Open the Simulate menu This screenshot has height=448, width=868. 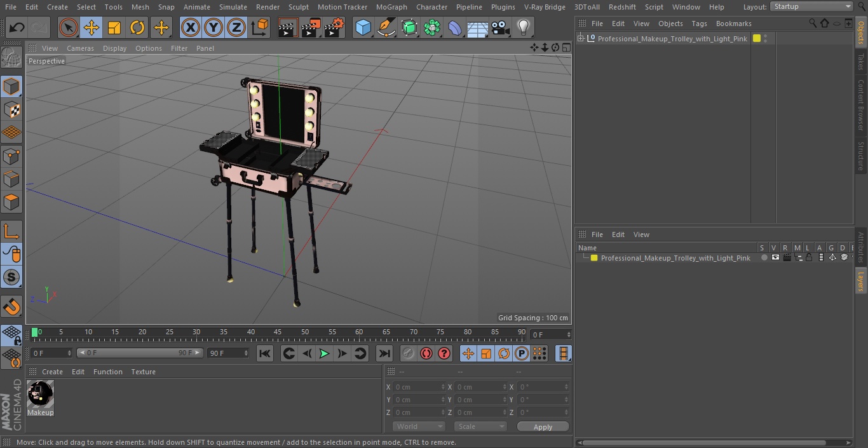233,7
